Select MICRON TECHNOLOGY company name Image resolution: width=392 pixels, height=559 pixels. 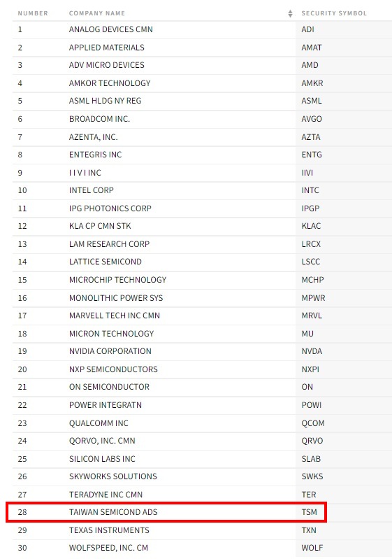[111, 334]
